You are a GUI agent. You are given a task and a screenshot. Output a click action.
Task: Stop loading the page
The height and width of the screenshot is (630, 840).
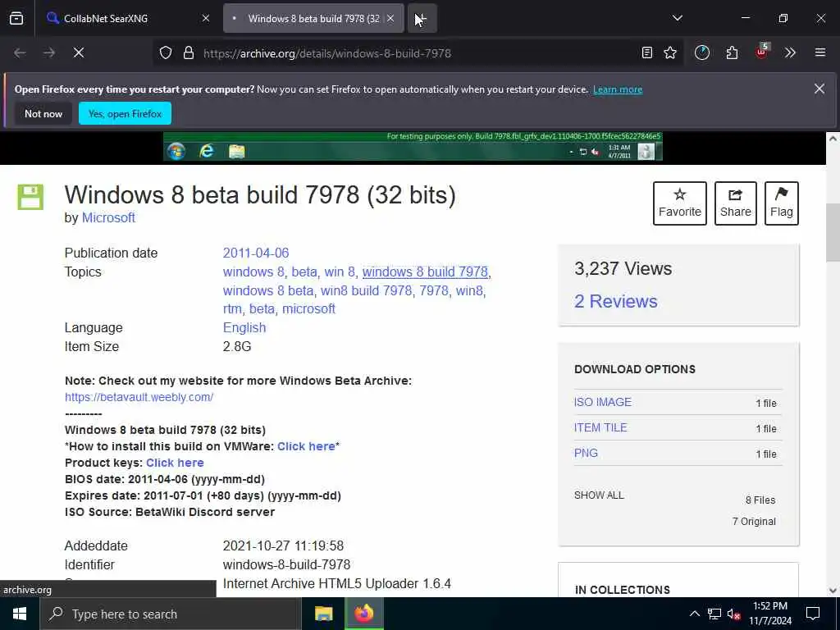tap(79, 52)
